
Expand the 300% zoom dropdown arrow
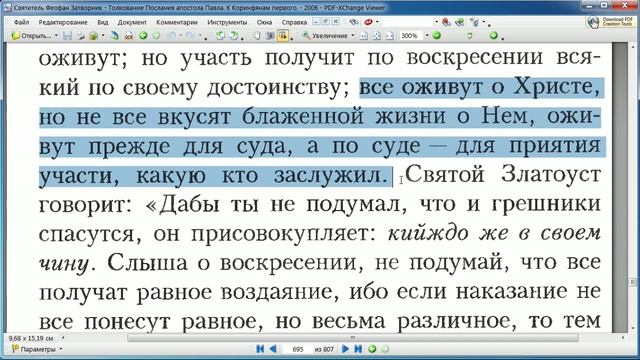[427, 36]
